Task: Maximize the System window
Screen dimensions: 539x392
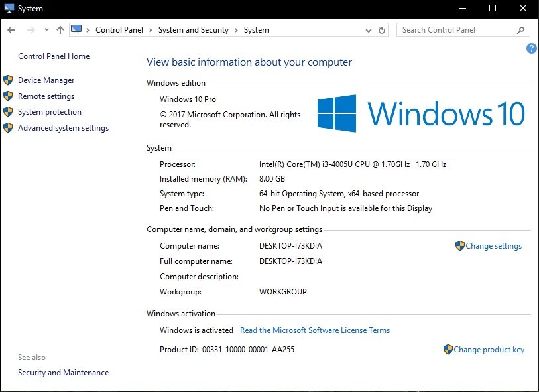Action: coord(493,8)
